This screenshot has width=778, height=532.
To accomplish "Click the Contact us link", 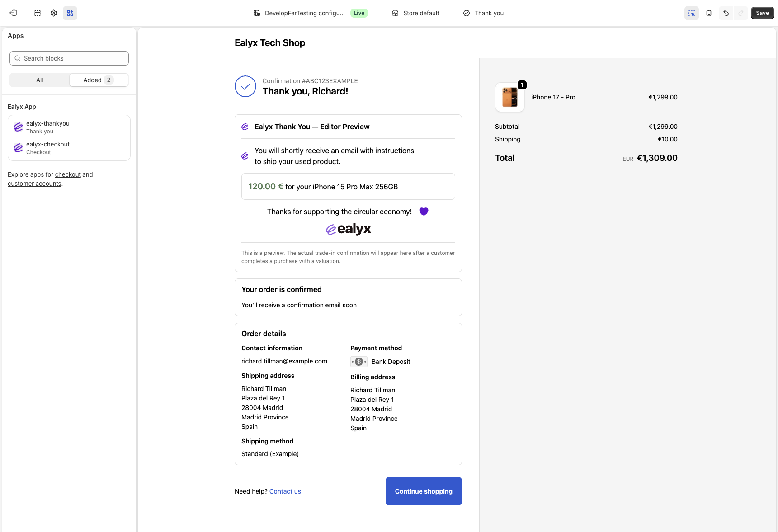I will 285,491.
